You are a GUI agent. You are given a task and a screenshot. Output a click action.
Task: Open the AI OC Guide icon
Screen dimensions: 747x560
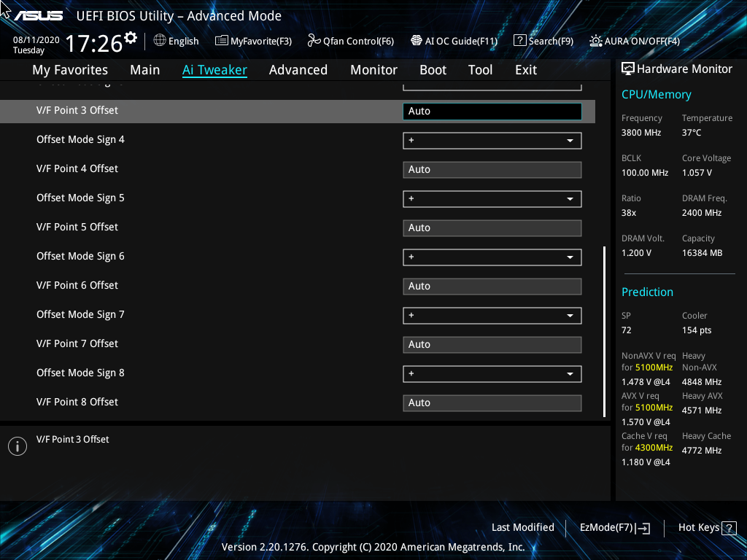coord(416,42)
